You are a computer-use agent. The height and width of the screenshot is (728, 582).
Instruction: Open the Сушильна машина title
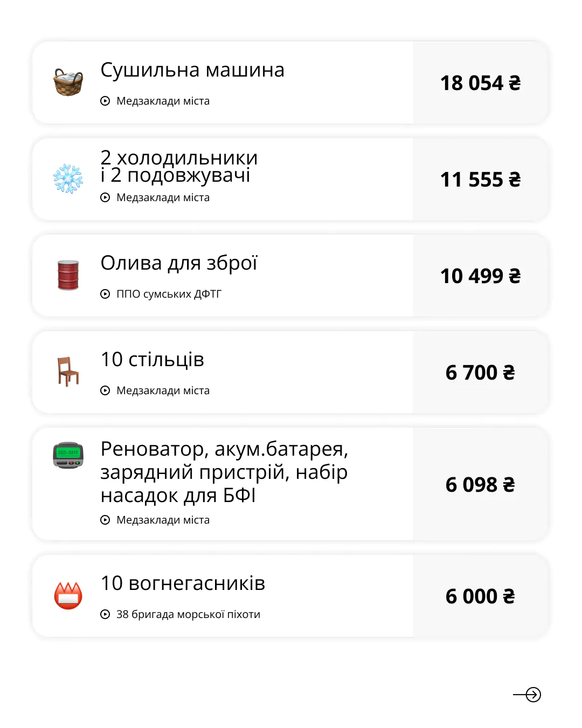point(192,70)
